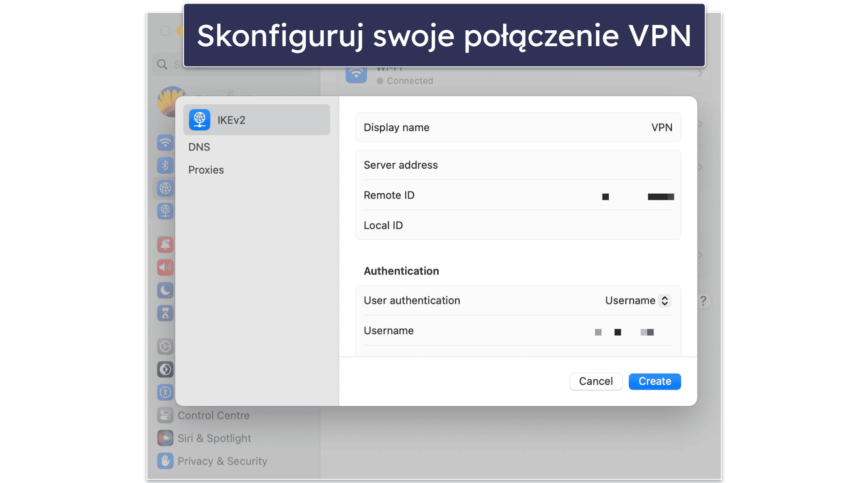The width and height of the screenshot is (868, 483).
Task: Open Notifications bell in the sidebar
Action: (x=165, y=245)
